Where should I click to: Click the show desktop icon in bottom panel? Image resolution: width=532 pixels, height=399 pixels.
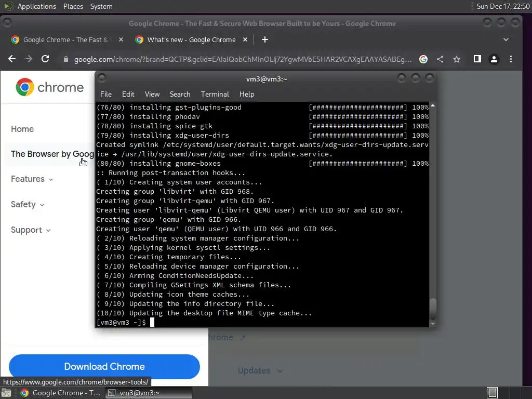[6, 393]
